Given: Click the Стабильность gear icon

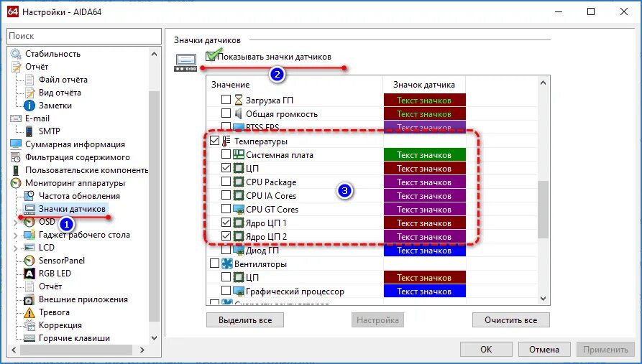Looking at the screenshot, I should click(x=16, y=54).
